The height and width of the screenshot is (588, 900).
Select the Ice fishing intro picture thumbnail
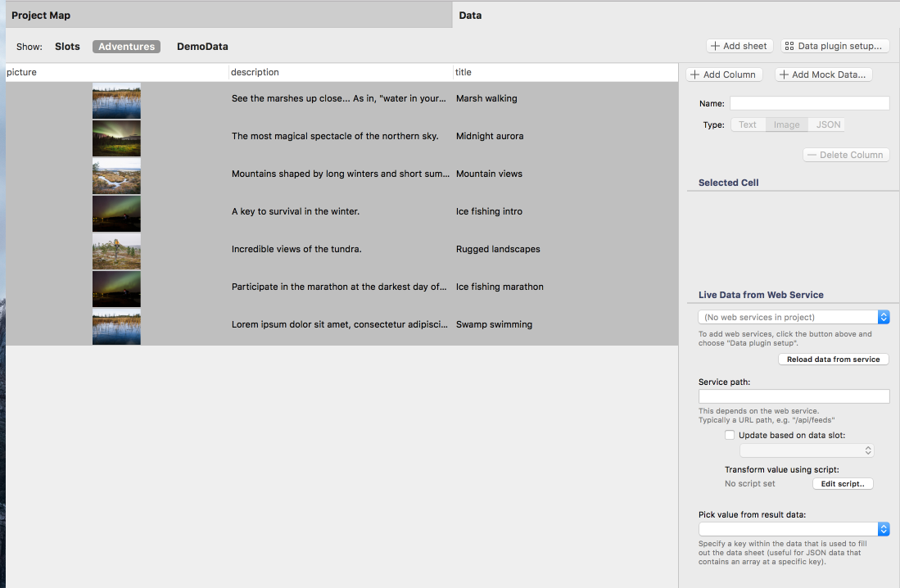click(116, 214)
